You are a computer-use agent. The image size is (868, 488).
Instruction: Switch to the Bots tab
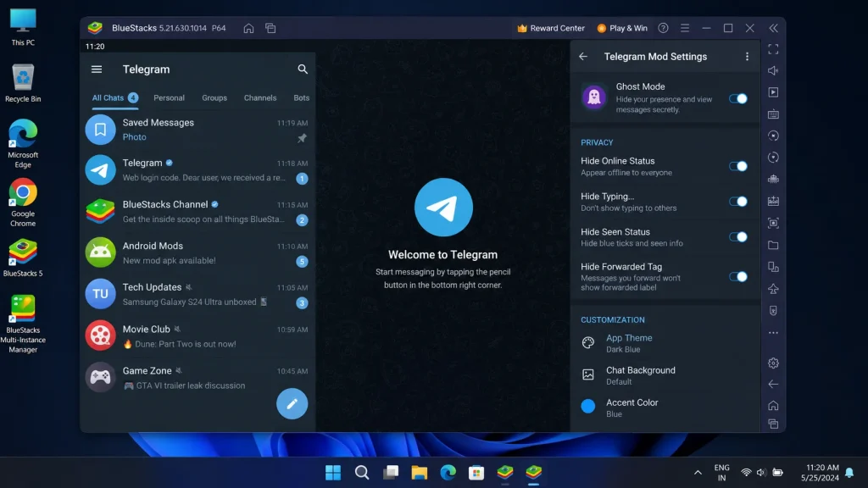[301, 98]
